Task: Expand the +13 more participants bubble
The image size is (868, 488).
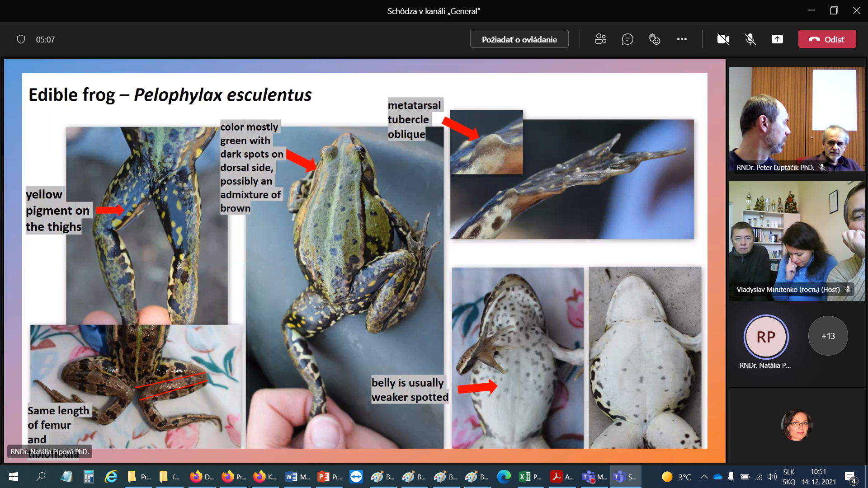Action: 828,336
